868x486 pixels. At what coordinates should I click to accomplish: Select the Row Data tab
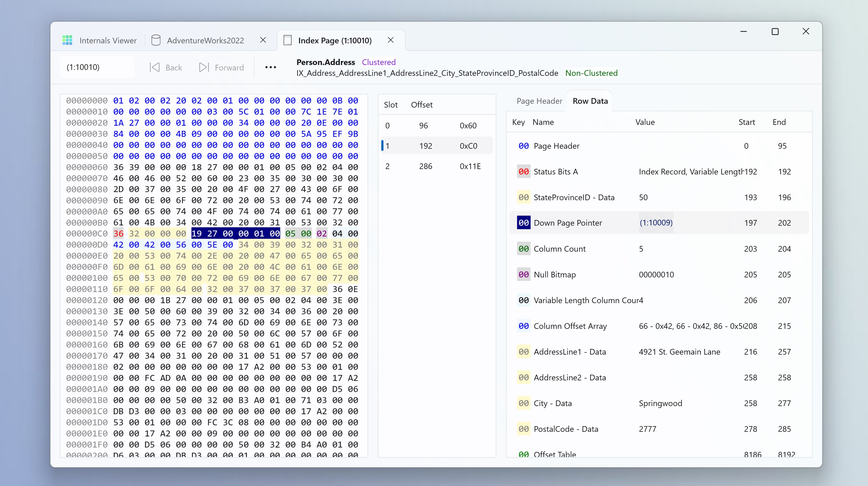590,101
